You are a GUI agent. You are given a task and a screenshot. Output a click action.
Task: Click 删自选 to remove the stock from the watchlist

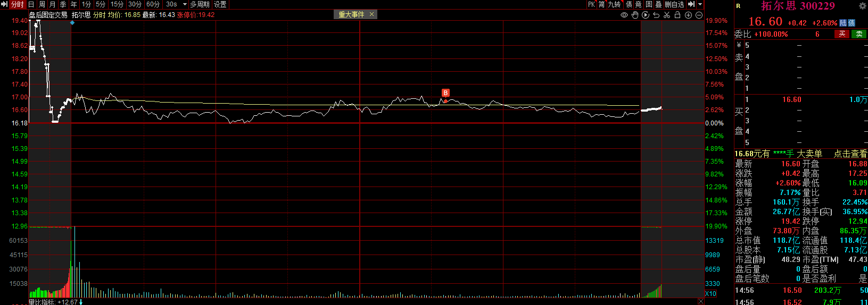pyautogui.click(x=674, y=4)
